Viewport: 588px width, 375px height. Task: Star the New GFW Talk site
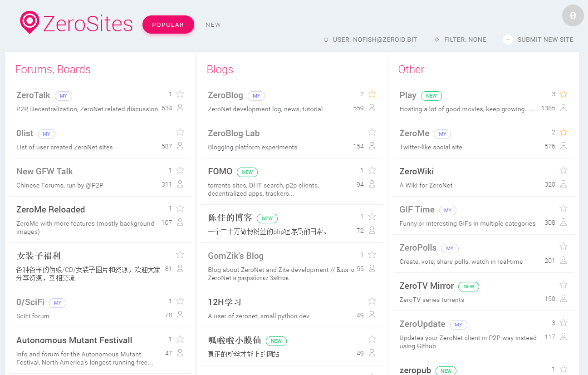180,170
